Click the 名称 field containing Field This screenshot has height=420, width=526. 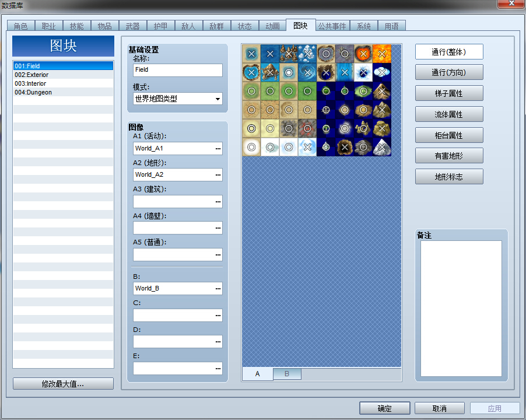pyautogui.click(x=178, y=70)
